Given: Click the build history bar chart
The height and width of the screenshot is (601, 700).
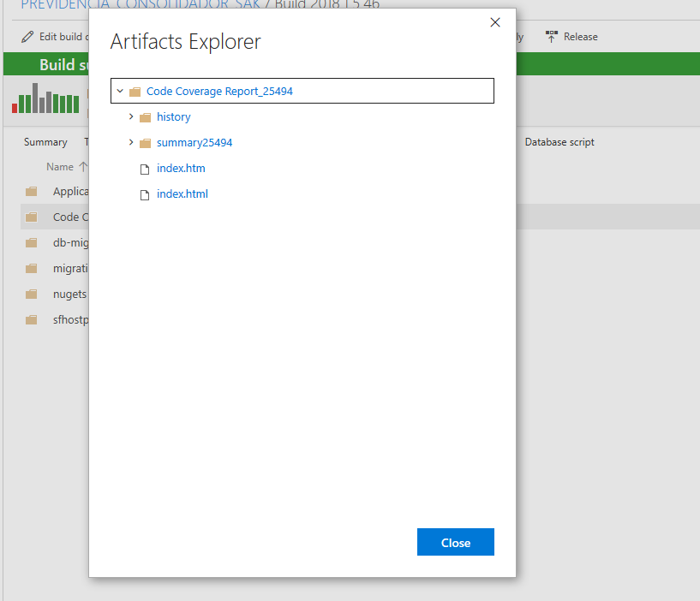Looking at the screenshot, I should [x=45, y=98].
